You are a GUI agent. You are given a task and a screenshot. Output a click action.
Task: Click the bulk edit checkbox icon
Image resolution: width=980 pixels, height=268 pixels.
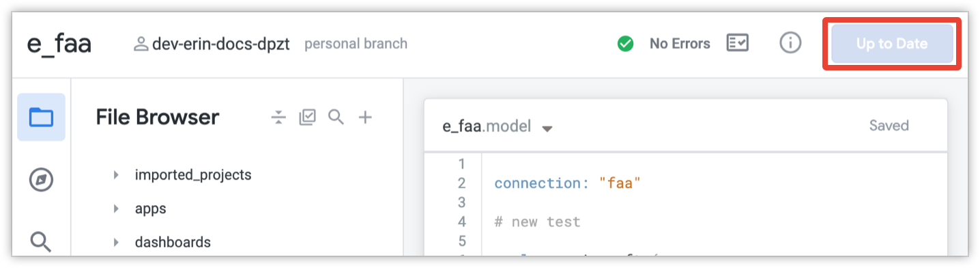[x=307, y=118]
